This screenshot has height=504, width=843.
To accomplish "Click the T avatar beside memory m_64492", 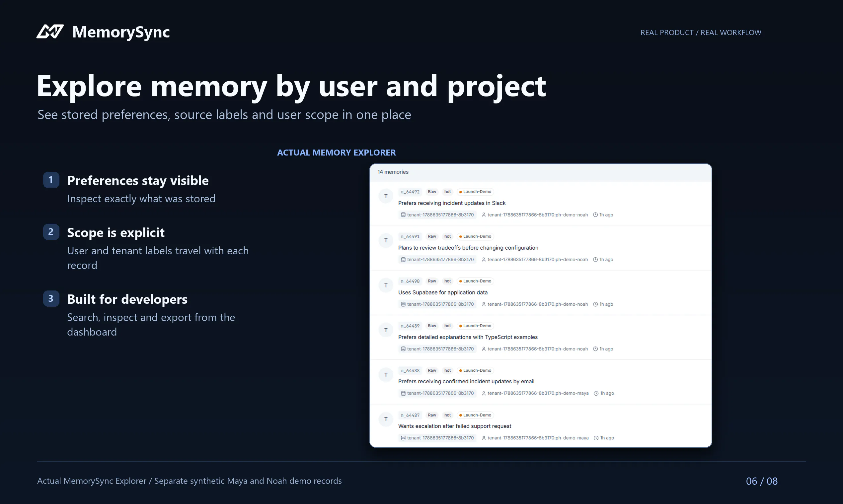I will [386, 196].
